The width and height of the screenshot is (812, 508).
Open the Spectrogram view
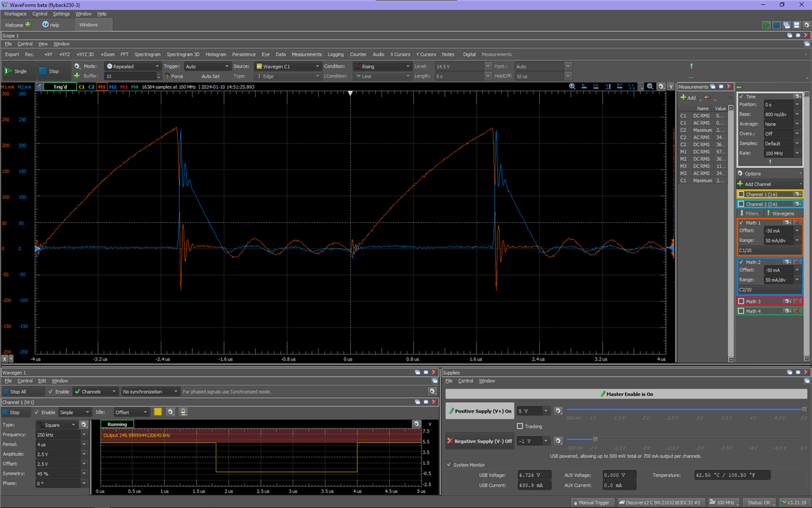147,54
